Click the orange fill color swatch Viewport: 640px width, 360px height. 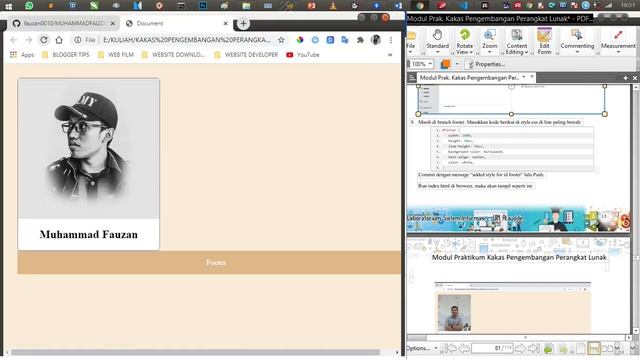tap(446, 64)
